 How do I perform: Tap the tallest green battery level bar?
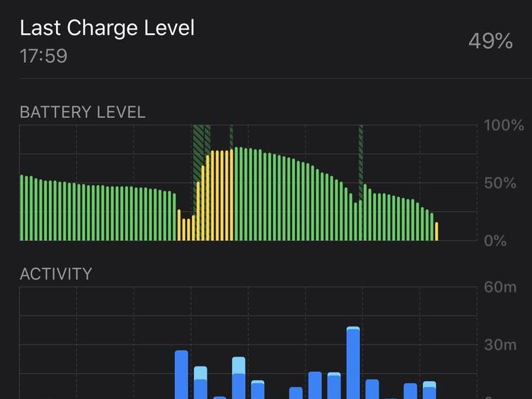[x=236, y=194]
